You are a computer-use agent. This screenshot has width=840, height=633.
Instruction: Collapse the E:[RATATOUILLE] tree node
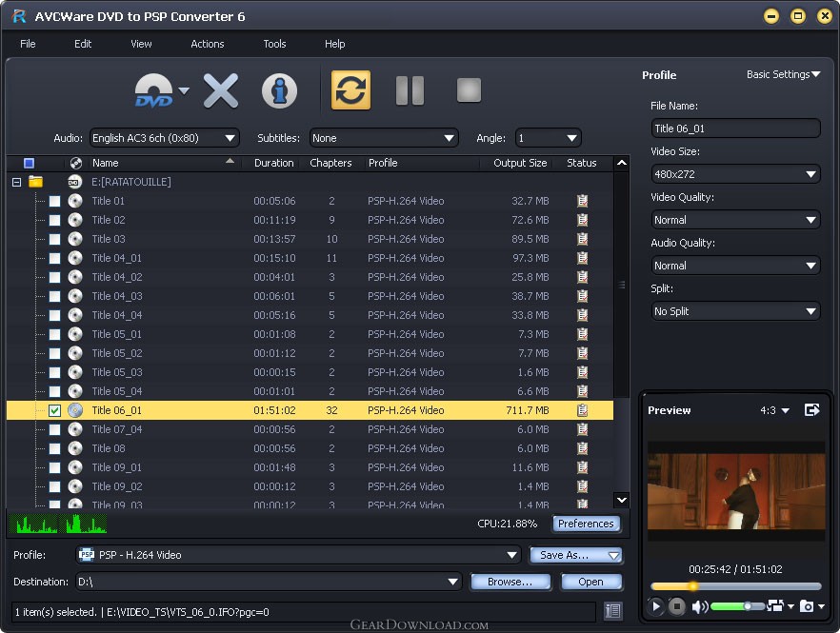point(16,182)
